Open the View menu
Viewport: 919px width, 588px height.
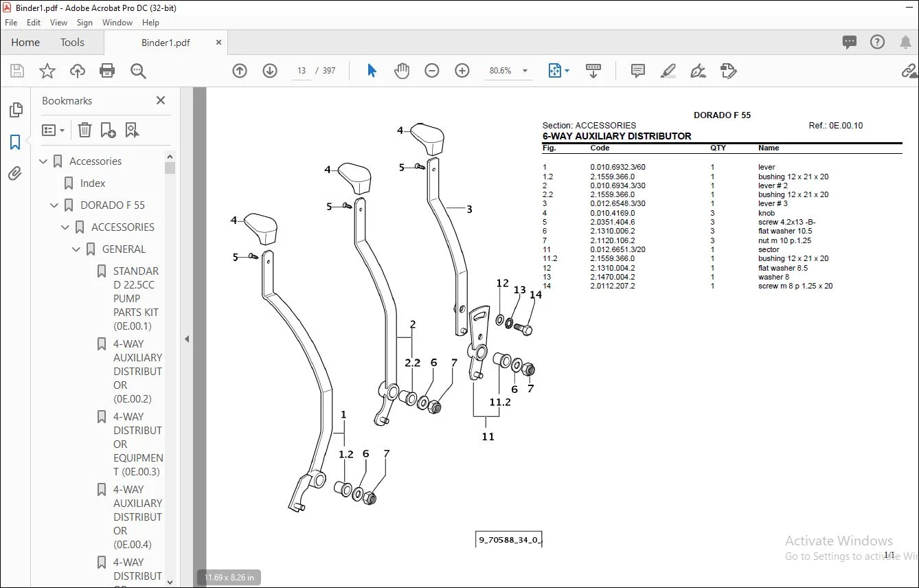[59, 23]
